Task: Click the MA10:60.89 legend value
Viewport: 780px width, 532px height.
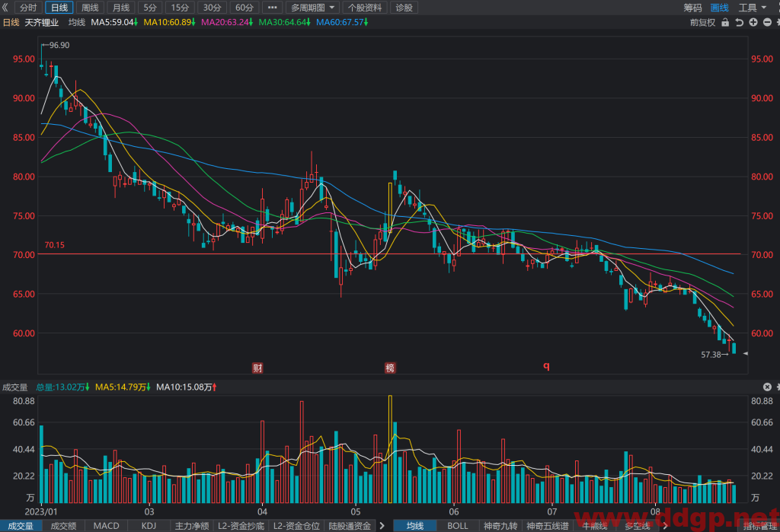Action: [170, 22]
